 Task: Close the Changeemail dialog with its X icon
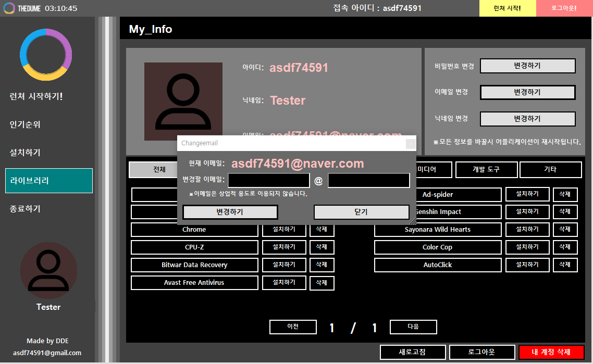[x=411, y=143]
